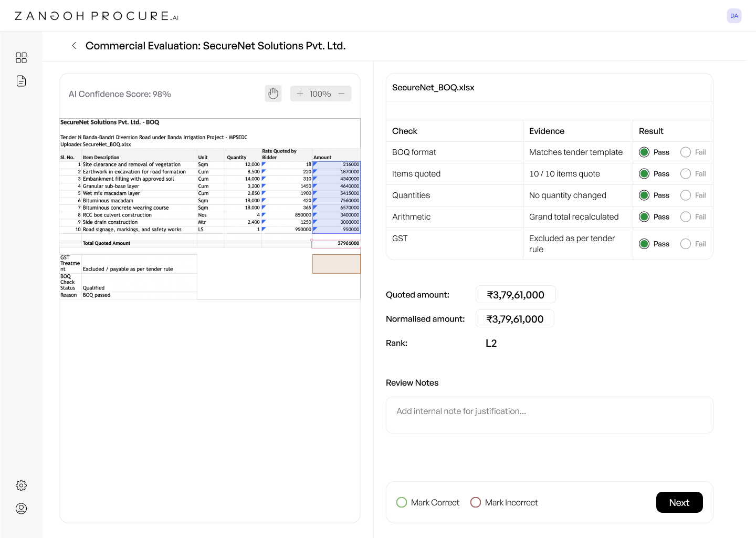Click the 100% zoom level display
Screen dimensions: 756x538
pos(320,94)
